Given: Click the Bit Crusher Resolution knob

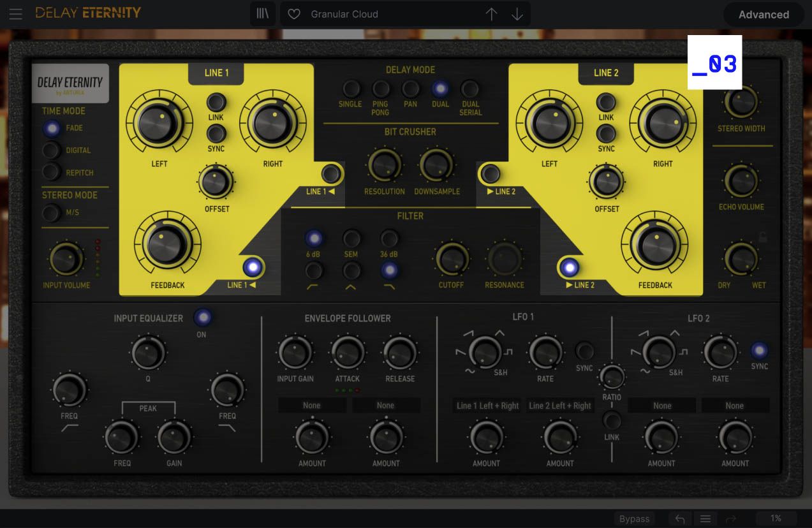Looking at the screenshot, I should (x=385, y=165).
